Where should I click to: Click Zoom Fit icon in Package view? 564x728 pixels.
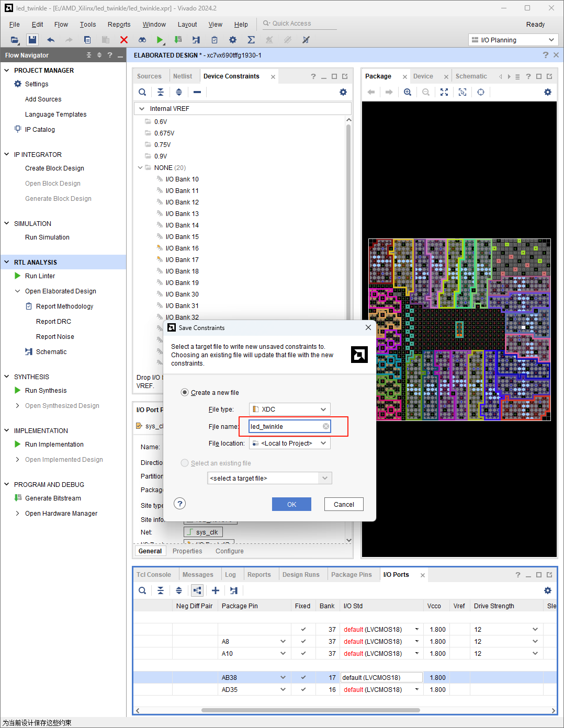click(444, 92)
